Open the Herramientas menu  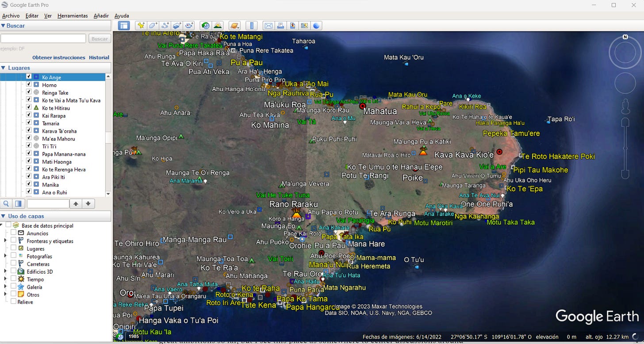pyautogui.click(x=73, y=16)
